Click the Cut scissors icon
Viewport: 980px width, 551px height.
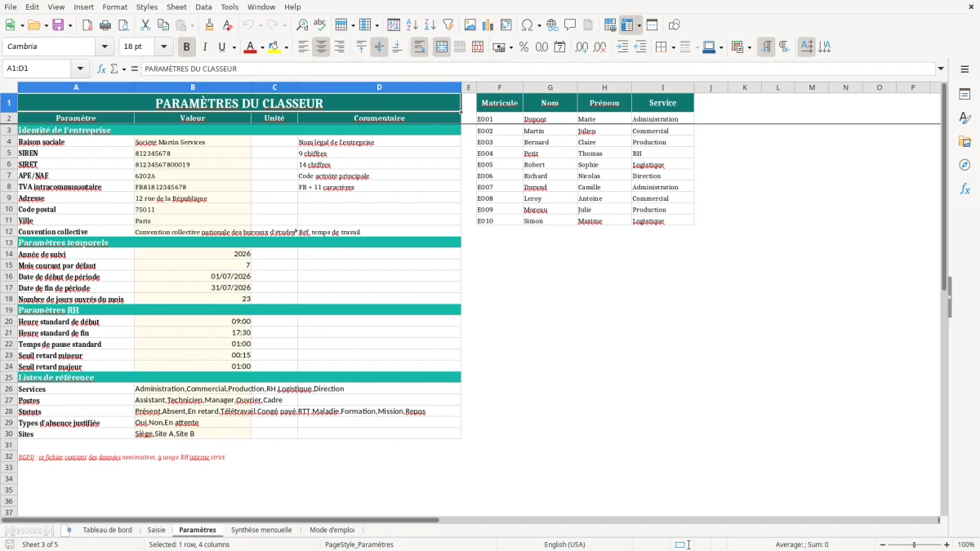pyautogui.click(x=145, y=25)
